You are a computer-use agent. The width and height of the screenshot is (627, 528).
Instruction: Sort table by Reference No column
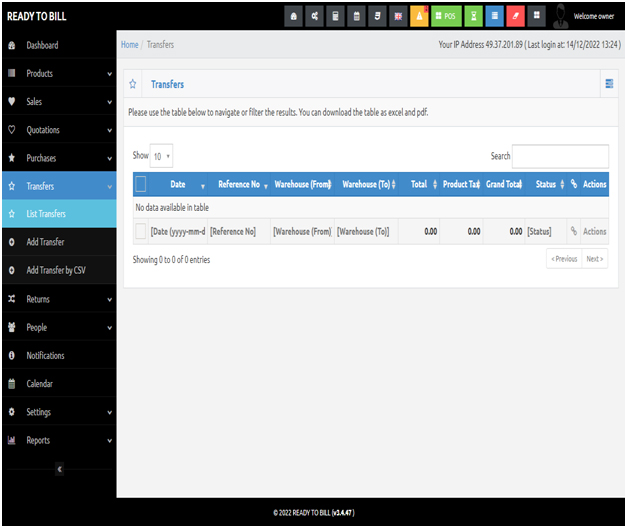[239, 184]
